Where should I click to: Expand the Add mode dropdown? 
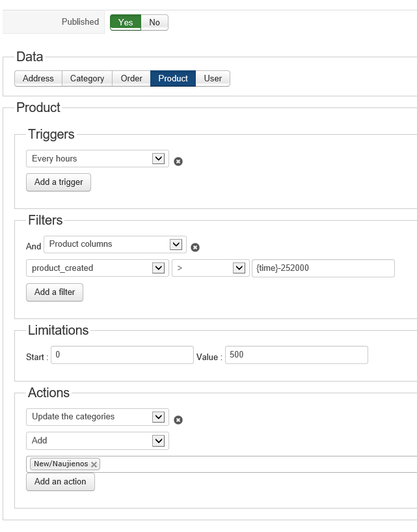pyautogui.click(x=98, y=441)
